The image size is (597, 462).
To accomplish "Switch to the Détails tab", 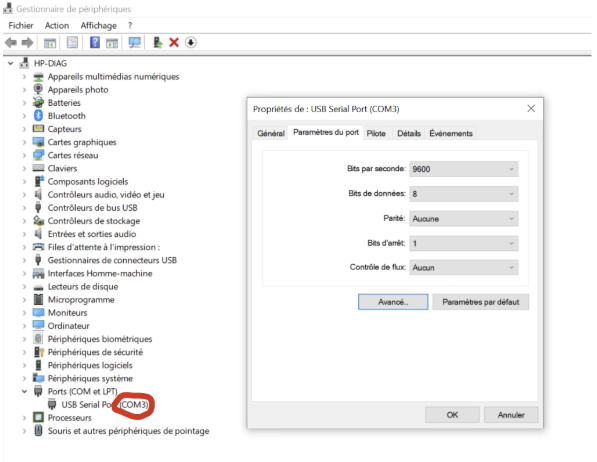I will 409,133.
